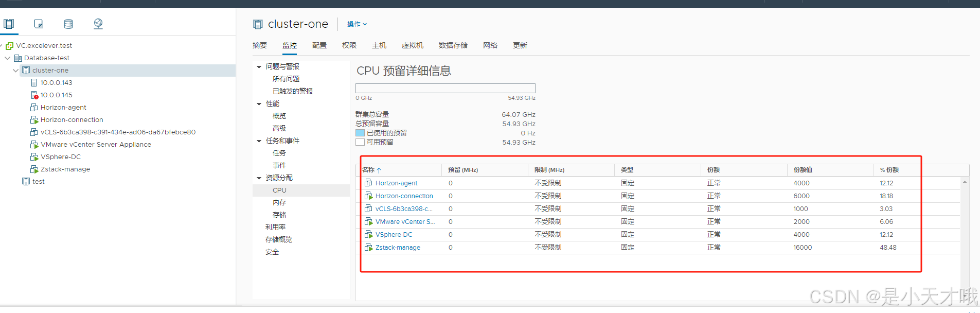980x313 pixels.
Task: Open the VMware vCenter S... link in table
Action: click(x=405, y=221)
